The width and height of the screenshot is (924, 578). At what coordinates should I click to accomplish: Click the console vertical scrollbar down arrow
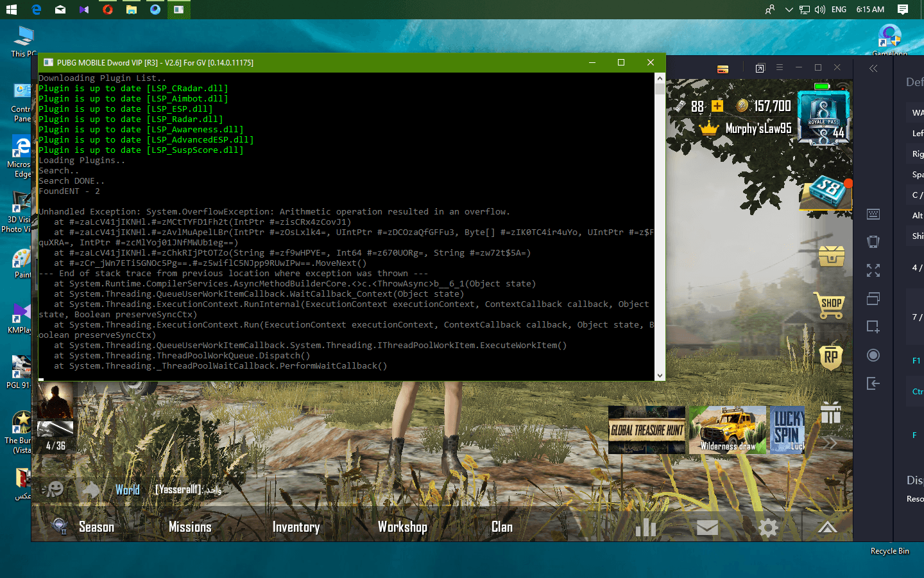tap(660, 376)
